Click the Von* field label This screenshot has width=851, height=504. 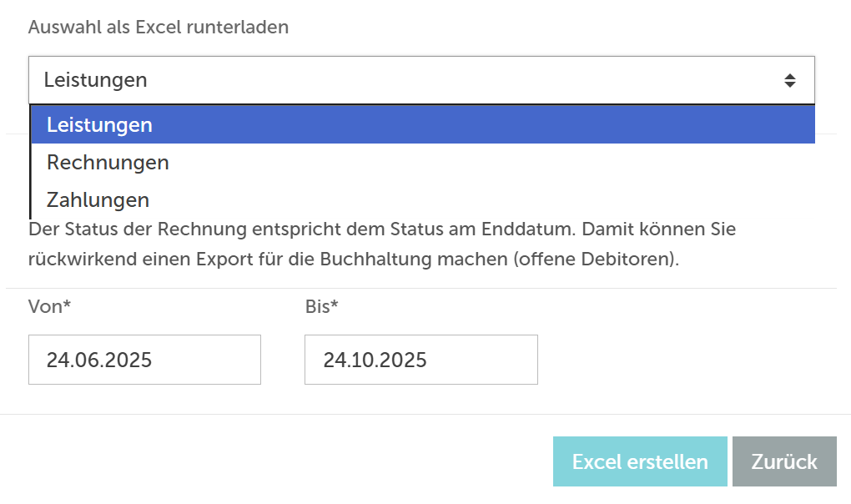(x=49, y=307)
